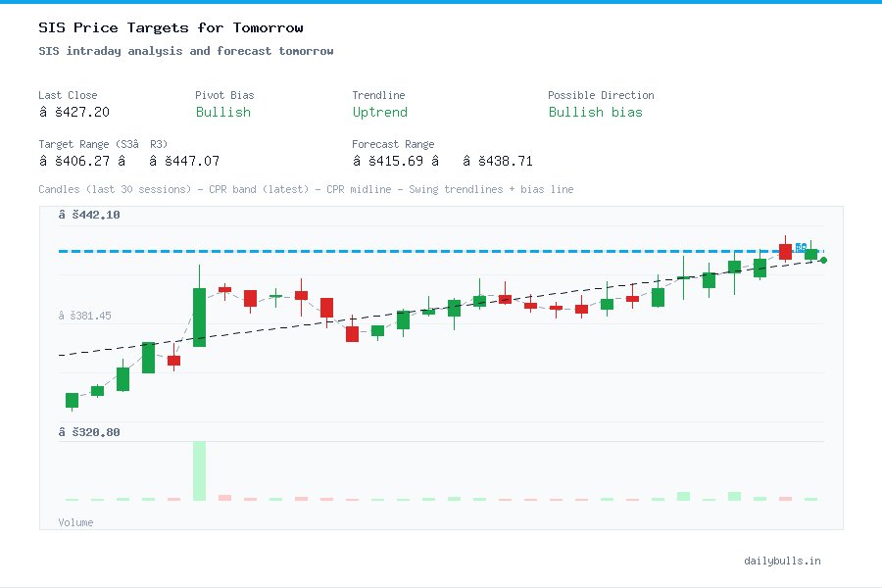Click the chart legend line about candles and CPR band
Screen dimensions: 882x588
[306, 189]
